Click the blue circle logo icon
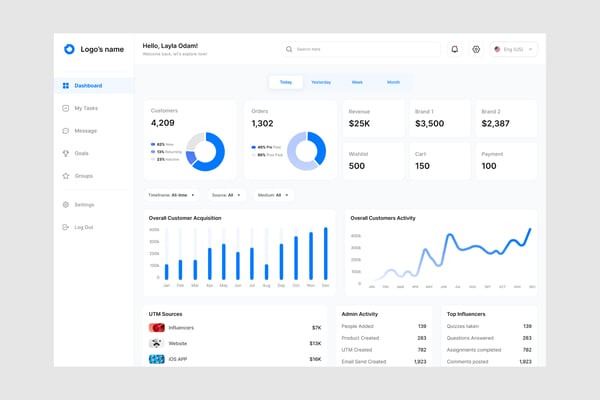This screenshot has width=600, height=400. [x=69, y=49]
